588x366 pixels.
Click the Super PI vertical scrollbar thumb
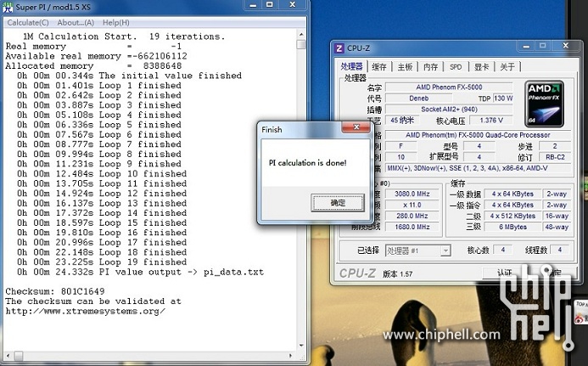(x=301, y=44)
